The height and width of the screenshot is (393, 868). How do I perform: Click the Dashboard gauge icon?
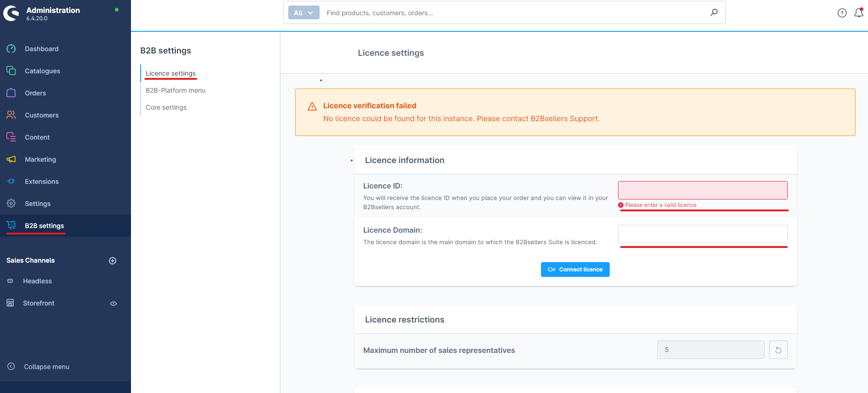[11, 49]
